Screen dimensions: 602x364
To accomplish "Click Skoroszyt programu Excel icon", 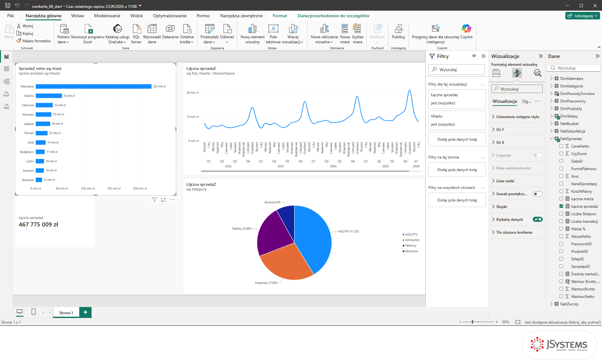I will pyautogui.click(x=88, y=29).
